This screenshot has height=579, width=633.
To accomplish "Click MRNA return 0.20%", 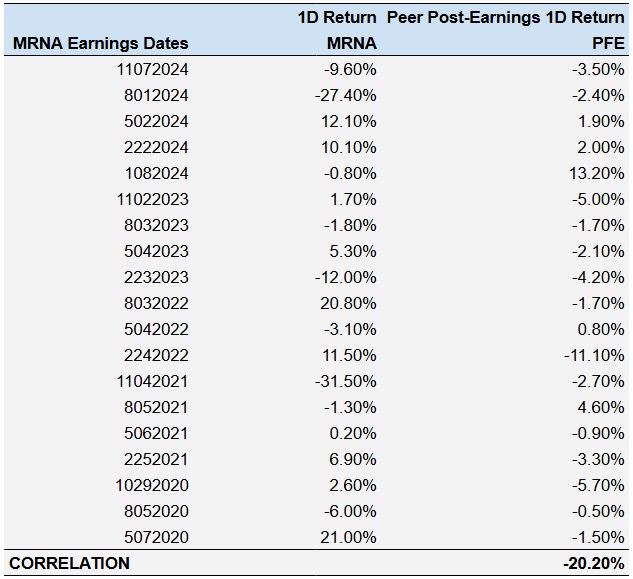I will (353, 433).
